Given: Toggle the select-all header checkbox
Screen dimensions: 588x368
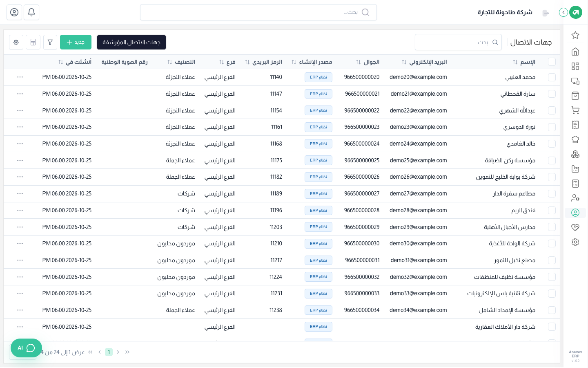Looking at the screenshot, I should pos(552,62).
